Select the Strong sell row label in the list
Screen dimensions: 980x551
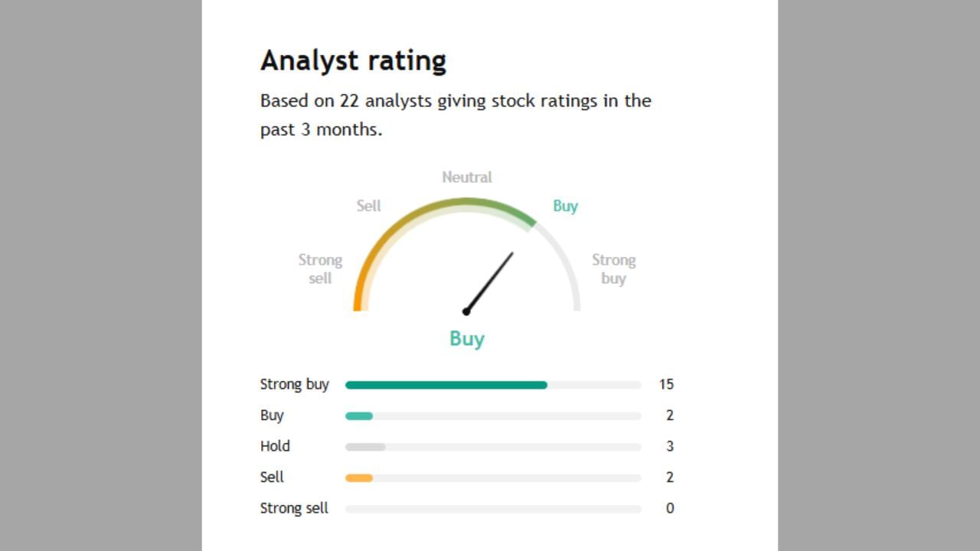pyautogui.click(x=294, y=509)
